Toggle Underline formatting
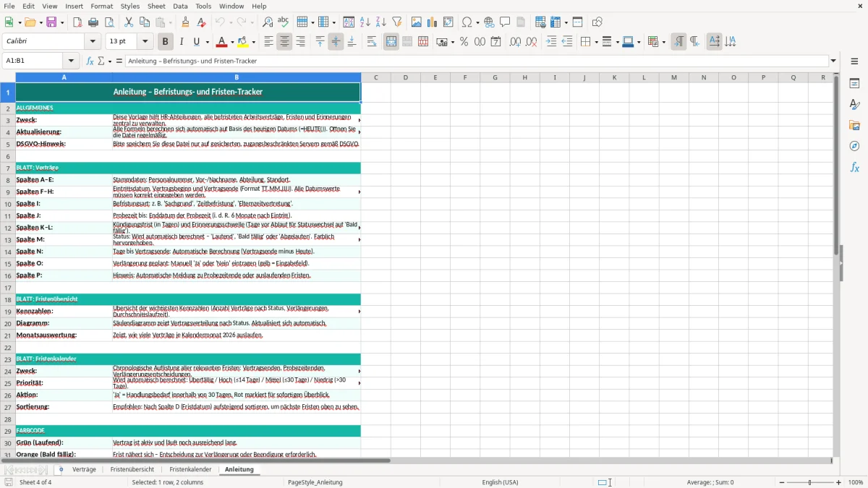Viewport: 868px width, 488px height. [197, 42]
